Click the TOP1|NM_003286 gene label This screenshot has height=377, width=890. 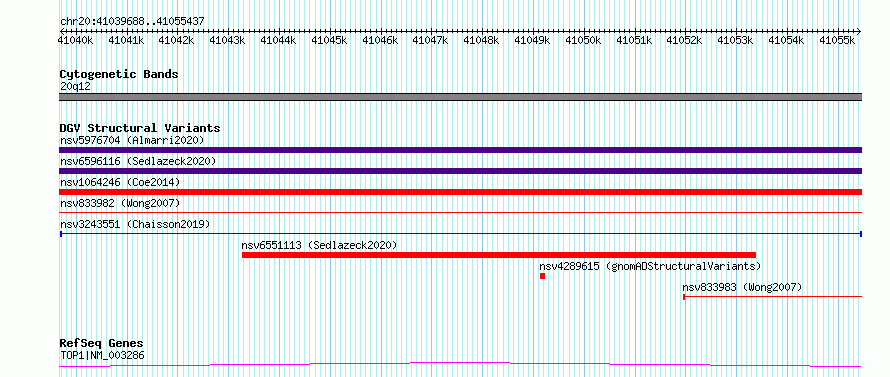click(102, 356)
